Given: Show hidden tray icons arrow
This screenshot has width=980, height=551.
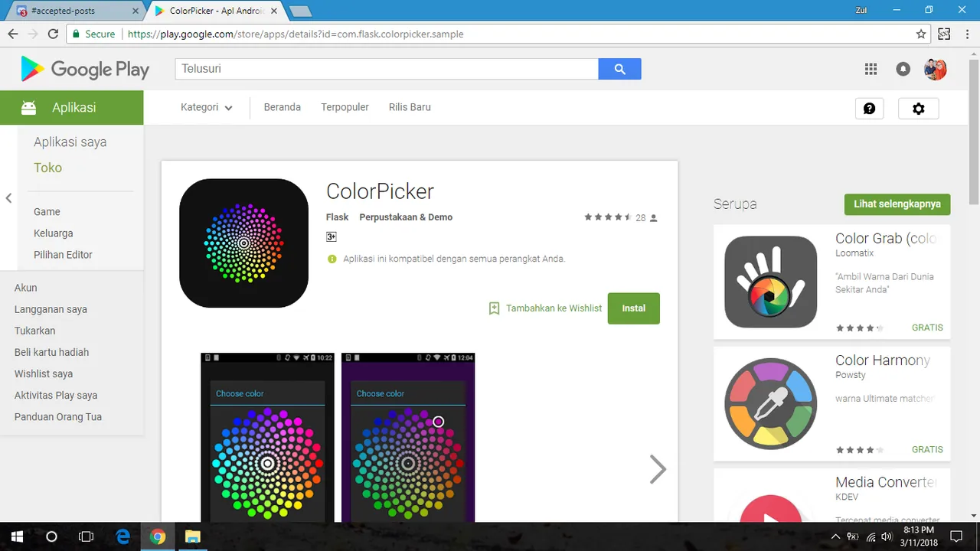Looking at the screenshot, I should tap(836, 536).
